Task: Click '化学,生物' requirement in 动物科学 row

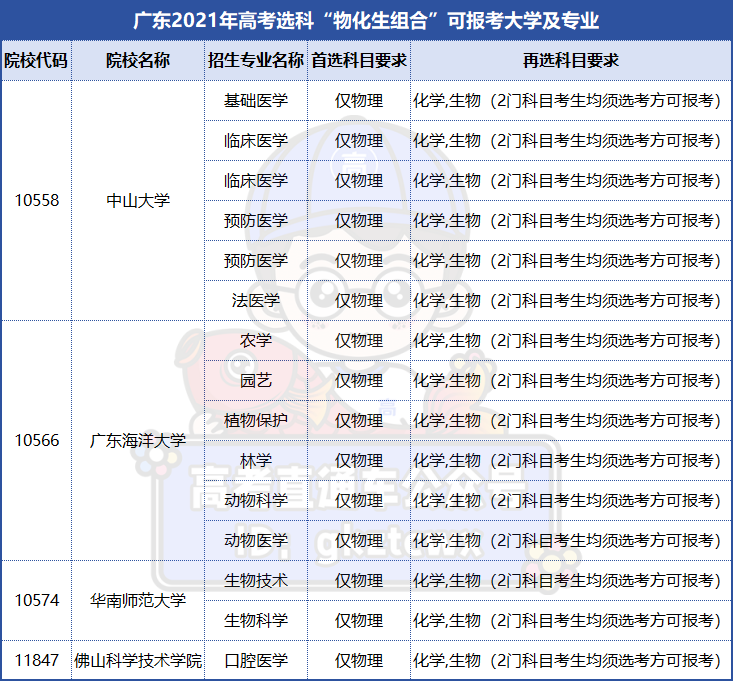Action: coord(571,500)
